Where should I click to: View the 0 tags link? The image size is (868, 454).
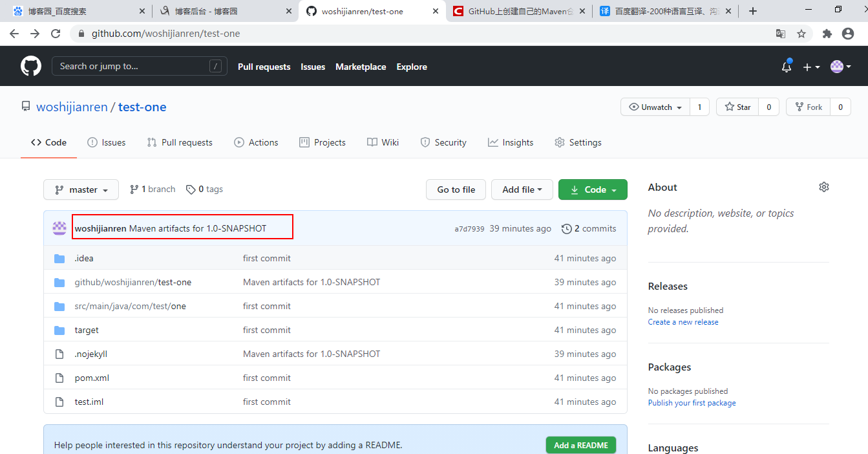coord(204,189)
